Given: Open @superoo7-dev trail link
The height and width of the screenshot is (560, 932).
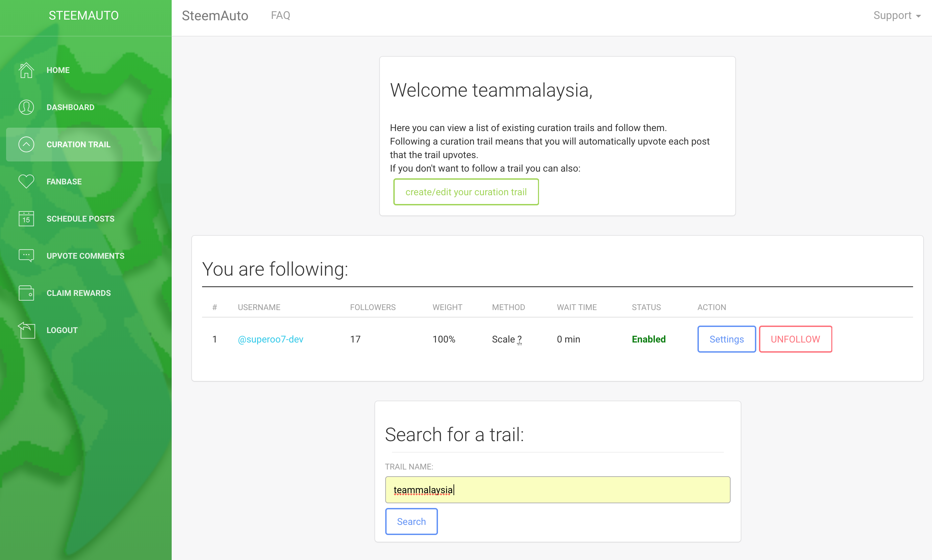Looking at the screenshot, I should [x=270, y=339].
